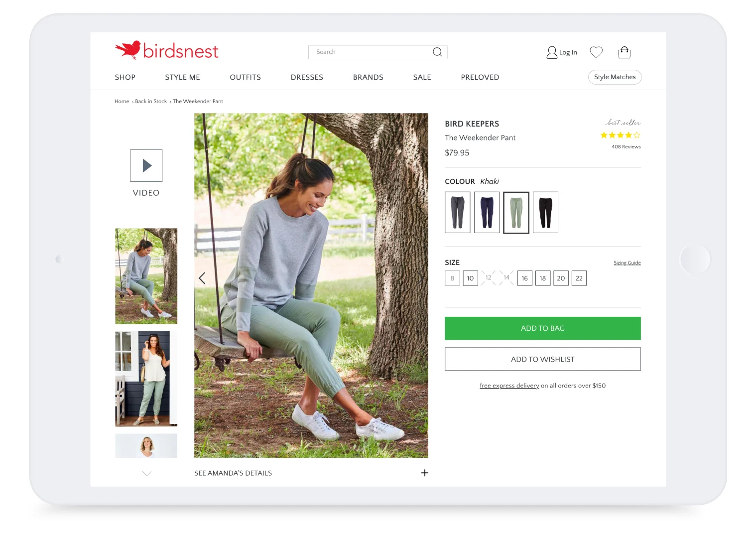
Task: Click the Log In user icon
Action: click(x=552, y=52)
